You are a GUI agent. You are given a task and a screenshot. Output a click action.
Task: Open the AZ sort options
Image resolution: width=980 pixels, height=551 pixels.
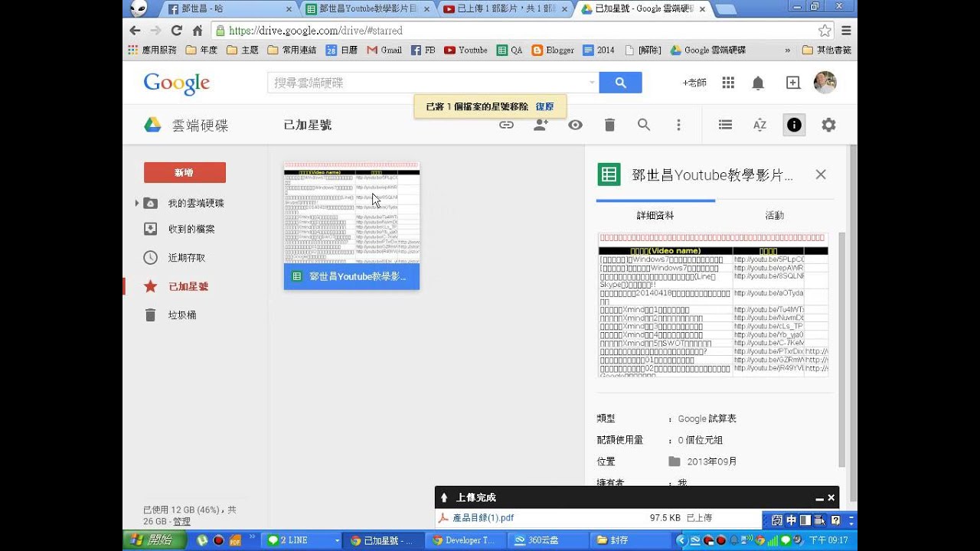[759, 125]
